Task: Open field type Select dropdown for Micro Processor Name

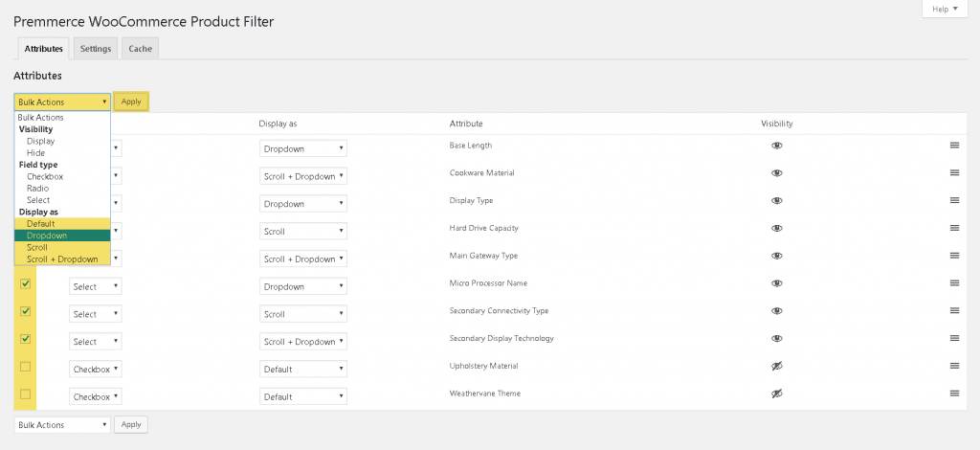Action: pos(95,286)
